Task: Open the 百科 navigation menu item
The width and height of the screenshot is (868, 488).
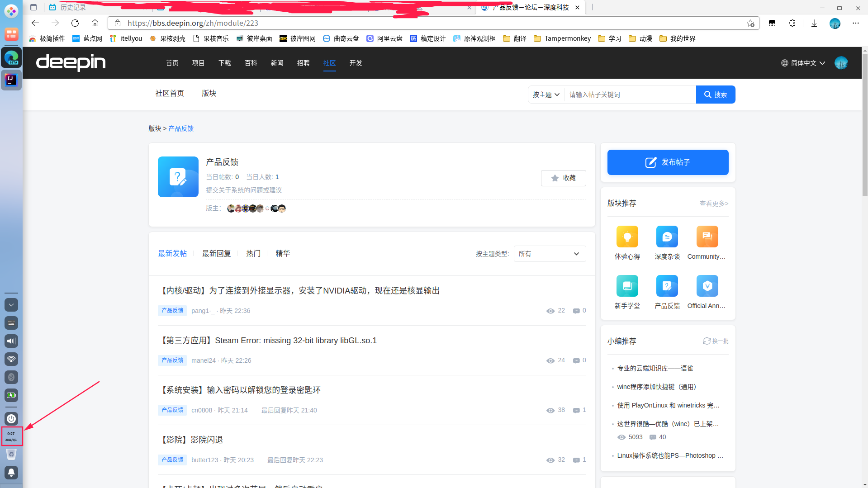Action: pos(251,63)
